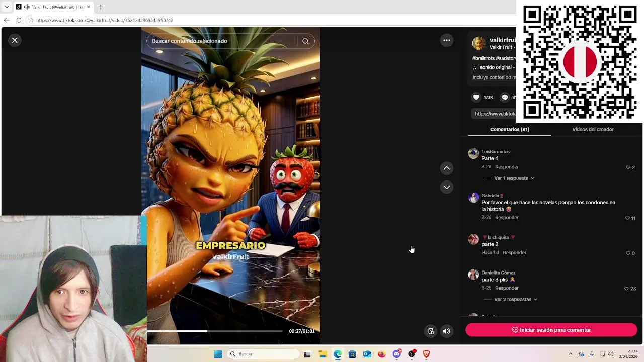This screenshot has width=644, height=362.
Task: Open LuisBarrantes avatar
Action: point(473,154)
